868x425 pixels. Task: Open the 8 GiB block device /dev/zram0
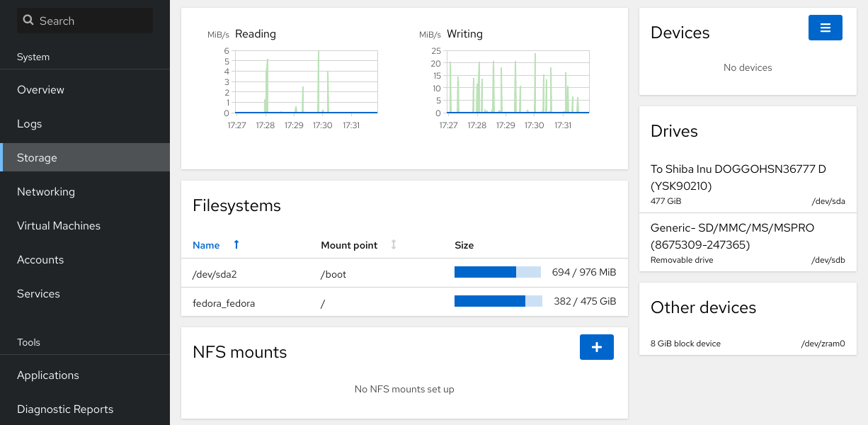coord(748,344)
